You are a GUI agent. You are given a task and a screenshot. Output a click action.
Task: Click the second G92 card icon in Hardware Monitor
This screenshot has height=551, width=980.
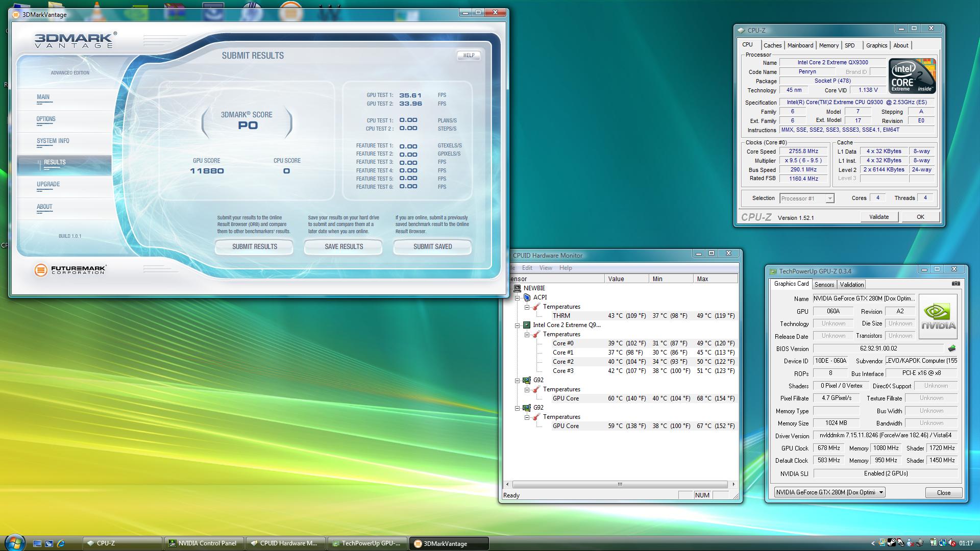click(x=527, y=408)
